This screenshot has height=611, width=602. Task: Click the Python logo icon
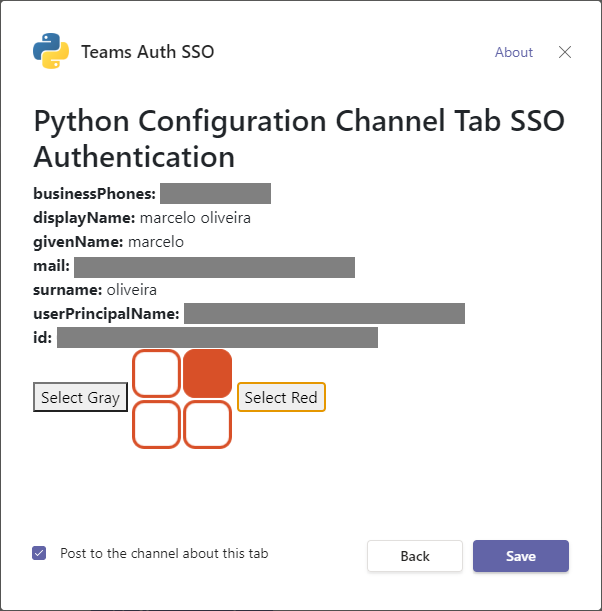pyautogui.click(x=51, y=51)
